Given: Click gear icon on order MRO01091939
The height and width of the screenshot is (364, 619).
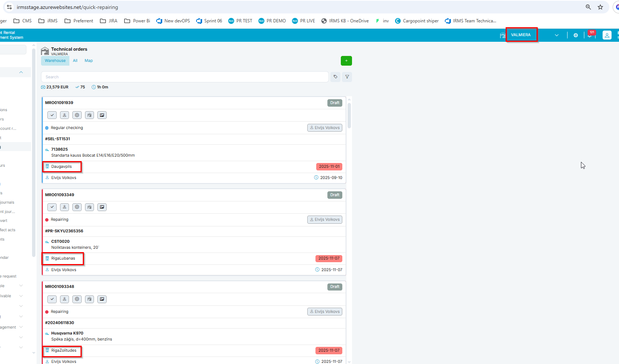Looking at the screenshot, I should pyautogui.click(x=77, y=115).
